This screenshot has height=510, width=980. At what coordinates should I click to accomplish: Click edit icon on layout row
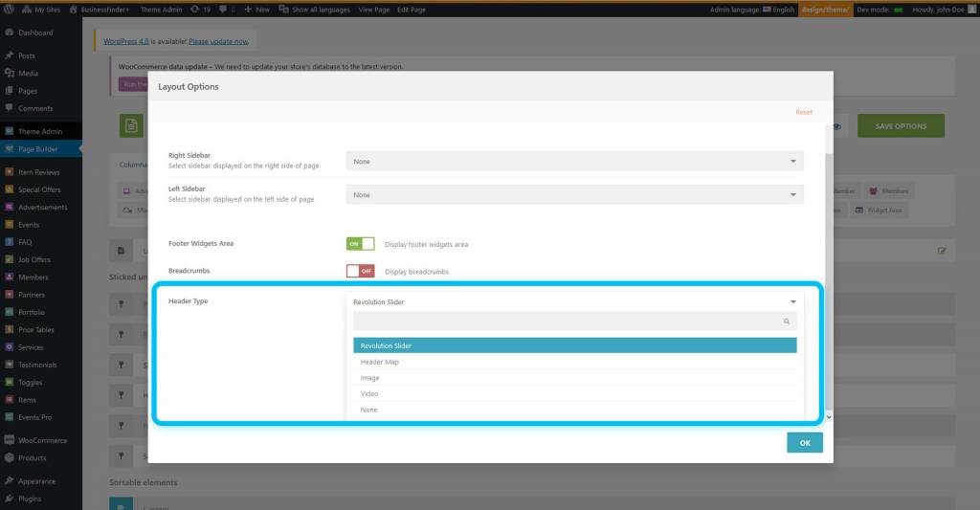(942, 251)
